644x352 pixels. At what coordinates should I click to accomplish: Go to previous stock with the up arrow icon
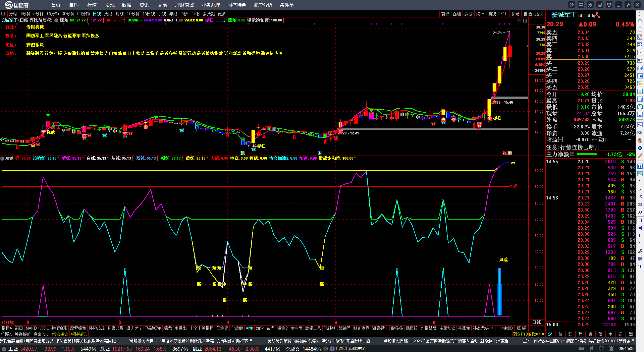point(640,22)
